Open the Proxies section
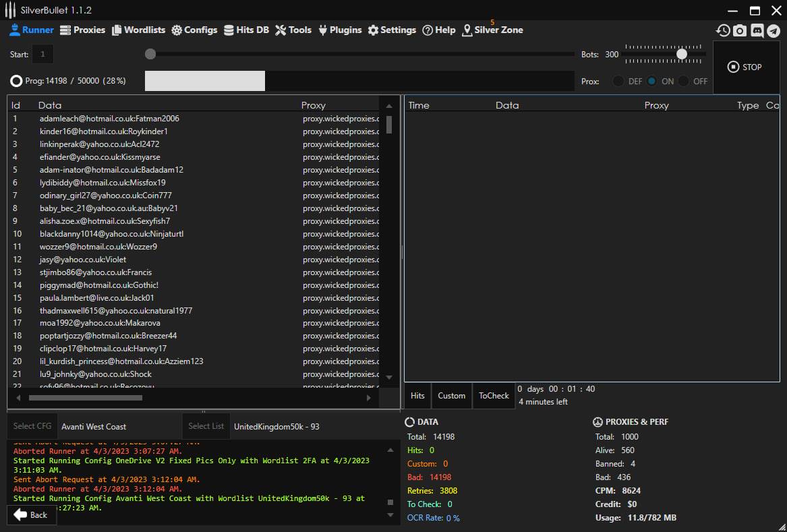Screen dimensions: 787x532 click(x=82, y=30)
